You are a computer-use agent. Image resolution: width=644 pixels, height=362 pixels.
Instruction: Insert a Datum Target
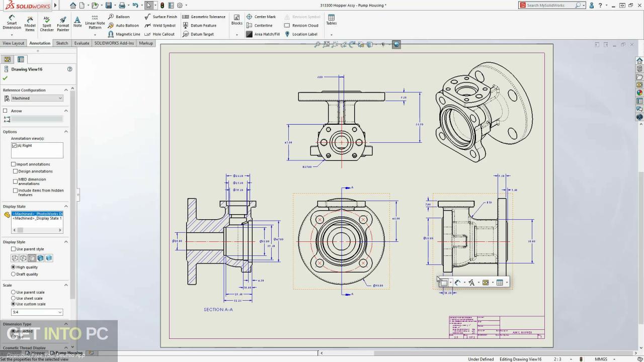198,34
